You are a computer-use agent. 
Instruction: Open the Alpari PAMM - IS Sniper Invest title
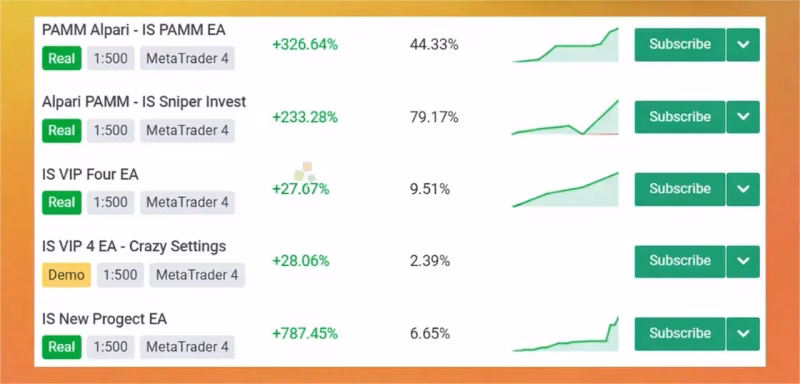point(144,102)
